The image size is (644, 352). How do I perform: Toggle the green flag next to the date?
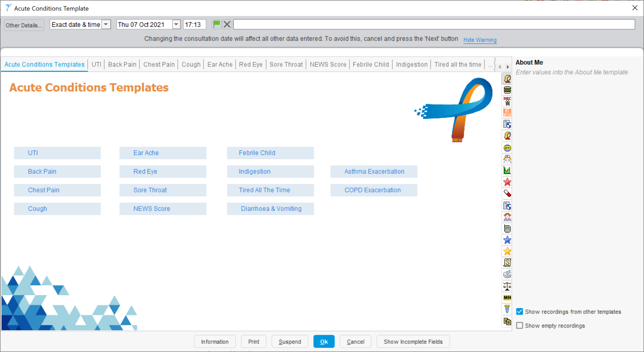click(x=217, y=24)
